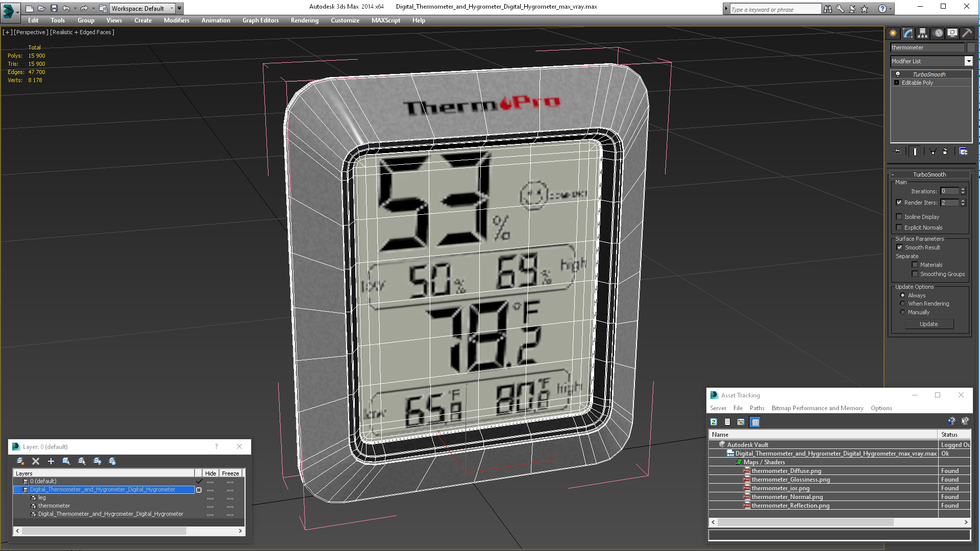
Task: Click Asset Tracking horizontal scrollbar
Action: 805,522
